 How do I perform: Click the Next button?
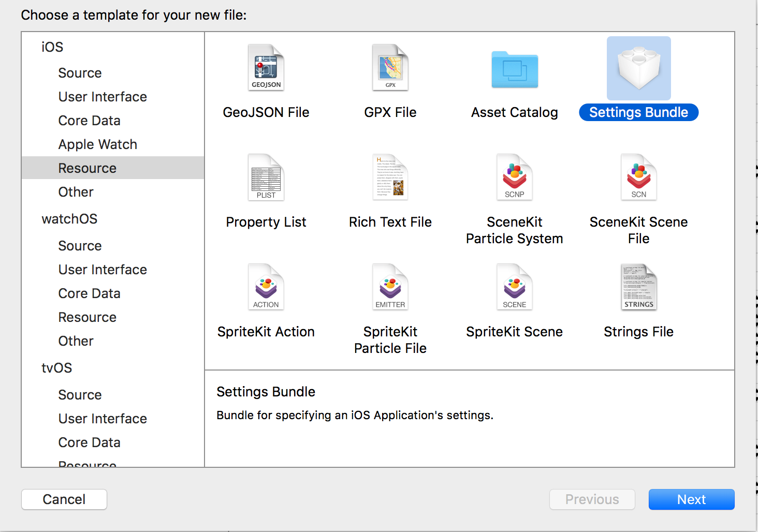click(x=691, y=499)
